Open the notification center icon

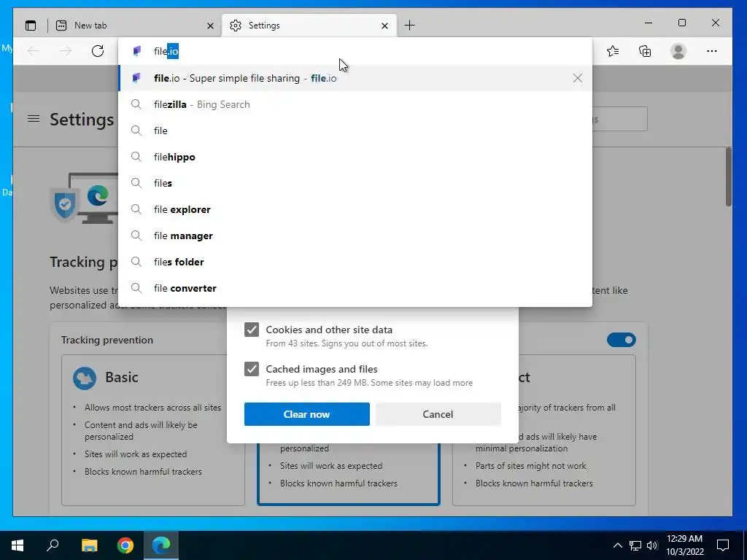tap(723, 545)
